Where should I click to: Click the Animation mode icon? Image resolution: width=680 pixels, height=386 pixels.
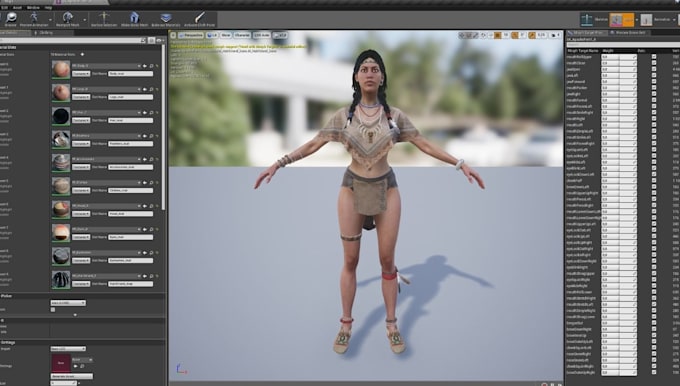[646, 20]
